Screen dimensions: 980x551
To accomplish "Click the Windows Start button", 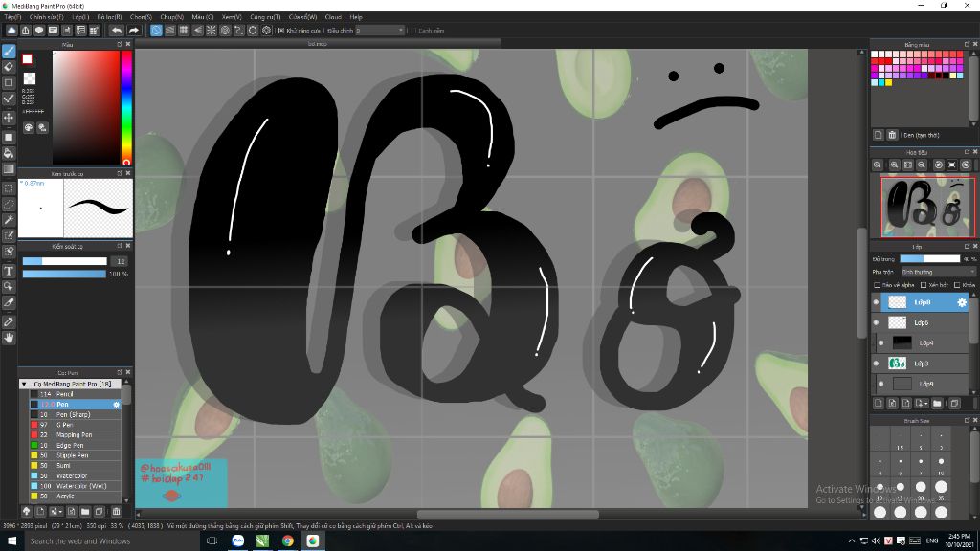I will point(11,541).
